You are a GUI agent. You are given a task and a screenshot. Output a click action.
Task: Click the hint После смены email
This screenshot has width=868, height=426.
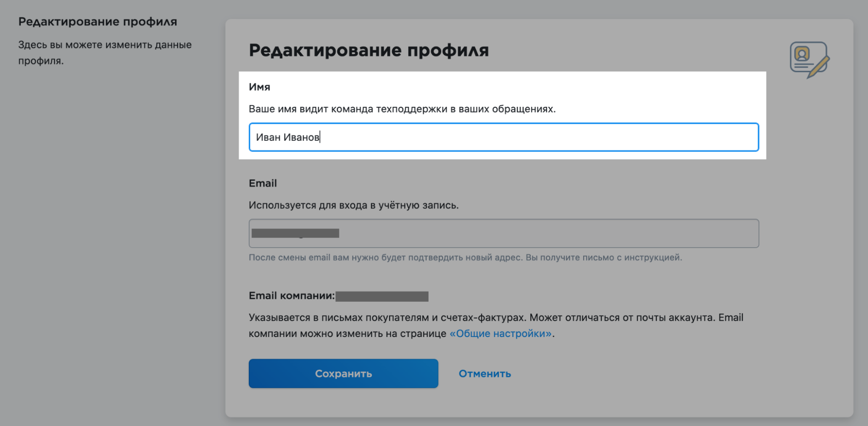point(465,258)
